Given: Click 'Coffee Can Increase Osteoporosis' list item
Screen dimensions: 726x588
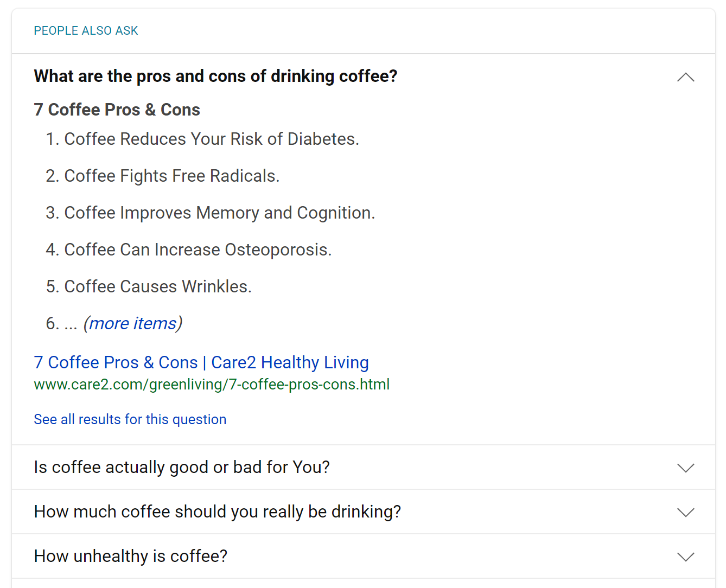Looking at the screenshot, I should 198,250.
